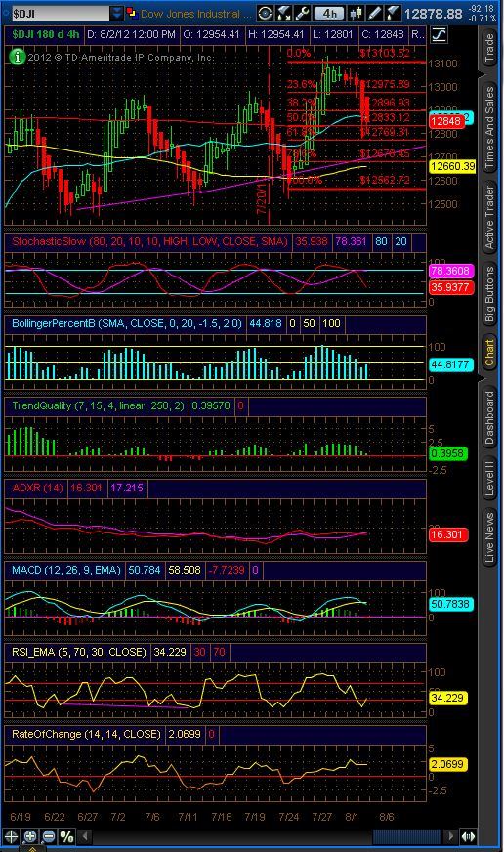
Task: Open the chart style tool icon
Action: click(x=283, y=13)
